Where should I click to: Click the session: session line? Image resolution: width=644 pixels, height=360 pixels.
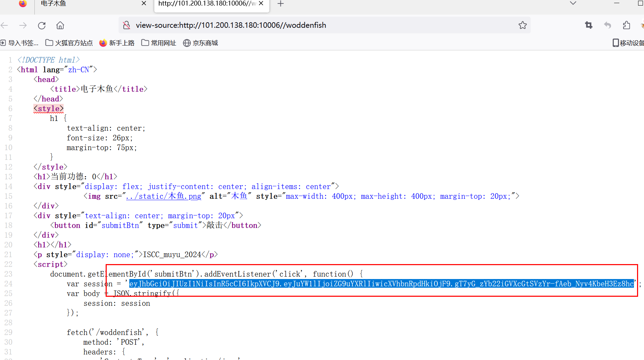click(x=117, y=303)
